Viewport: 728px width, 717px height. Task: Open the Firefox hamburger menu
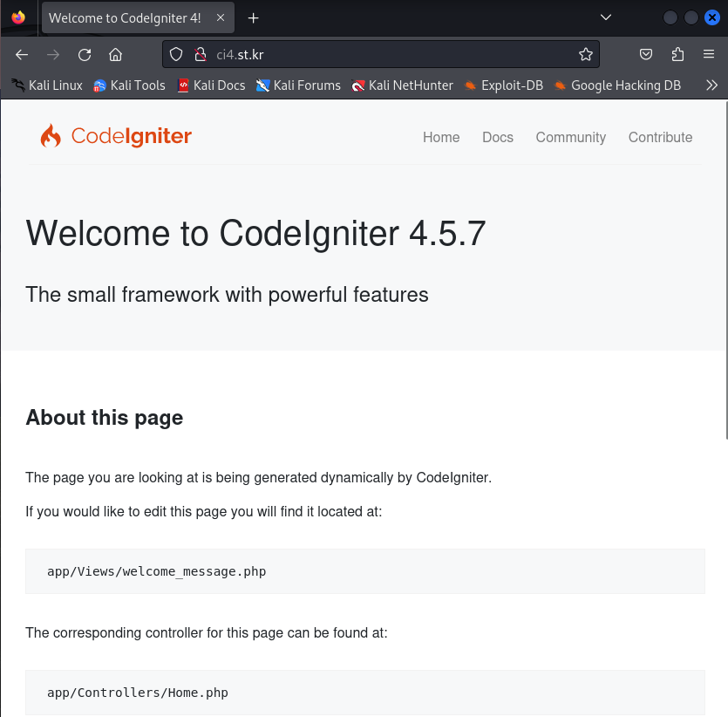(x=709, y=54)
